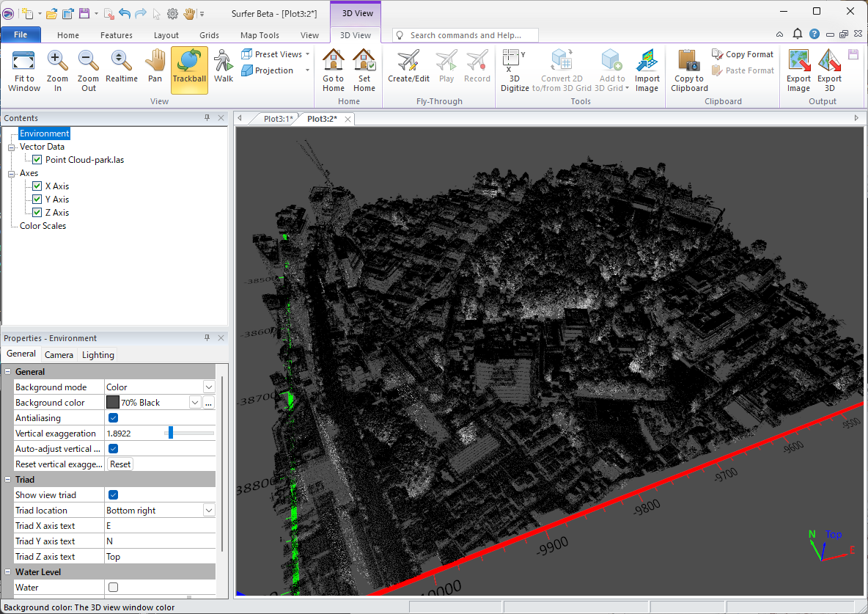Open the Map Tools ribbon tab
The image size is (868, 614).
click(x=260, y=35)
